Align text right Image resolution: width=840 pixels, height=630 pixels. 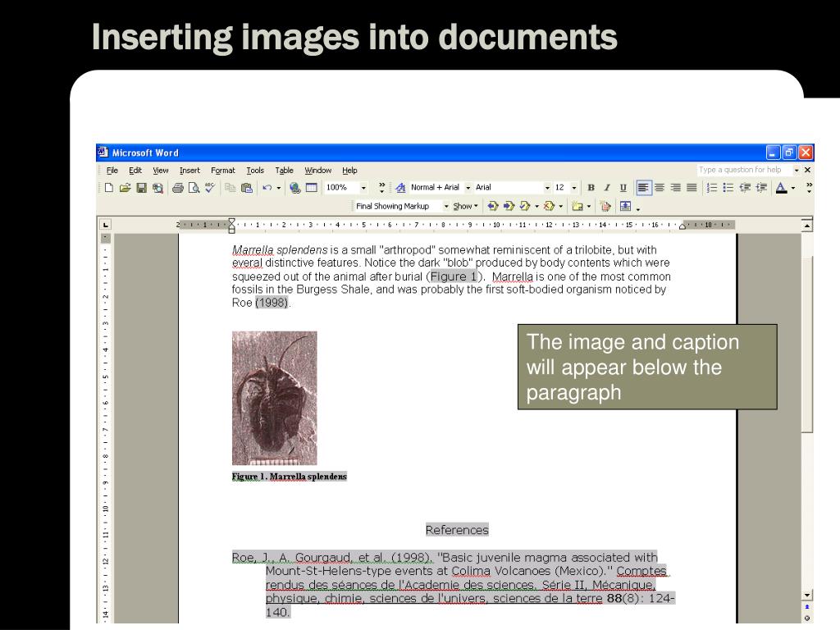coord(676,188)
